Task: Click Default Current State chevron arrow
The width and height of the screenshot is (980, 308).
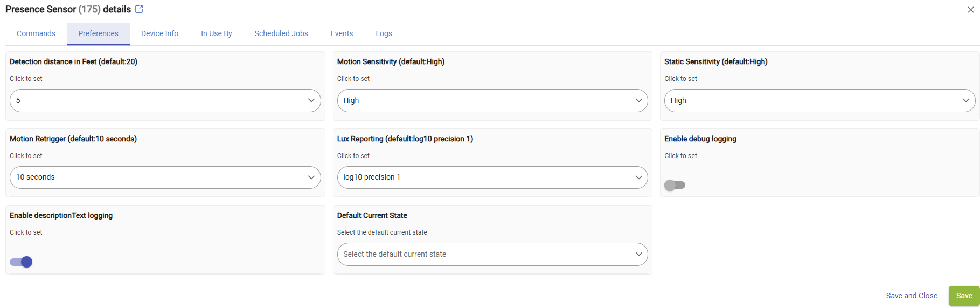Action: click(638, 254)
